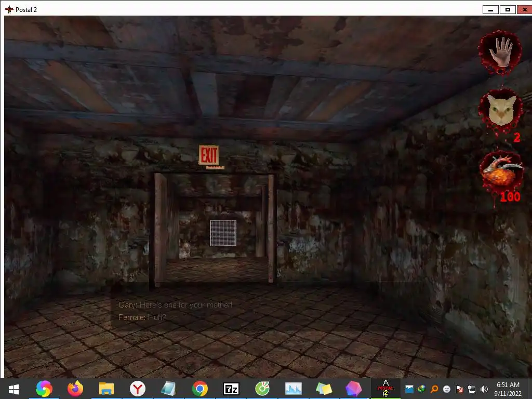This screenshot has width=532, height=399.
Task: Open the graph monitor app in taskbar
Action: 294,389
